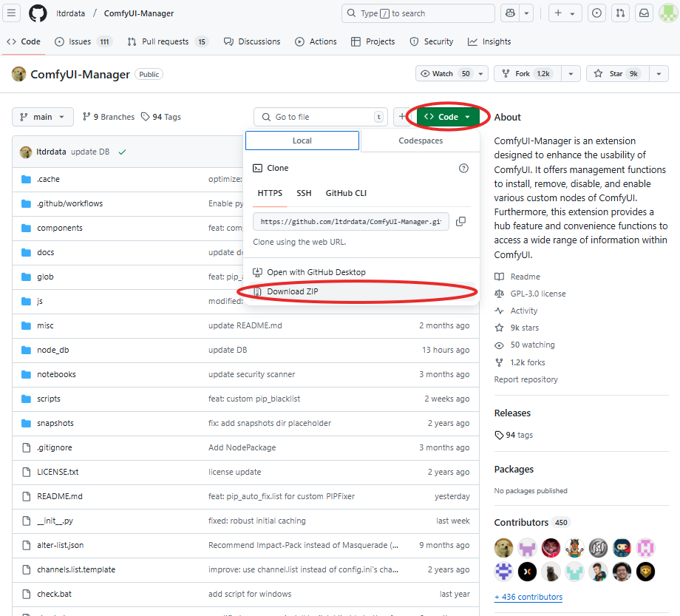Screen dimensions: 680x616
Task: Open clone help question mark icon
Action: (463, 169)
